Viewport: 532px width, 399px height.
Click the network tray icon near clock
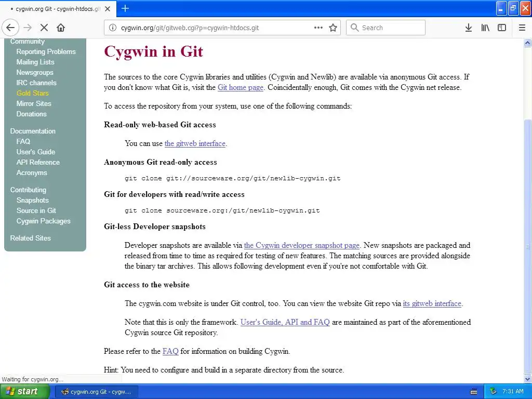click(x=493, y=392)
